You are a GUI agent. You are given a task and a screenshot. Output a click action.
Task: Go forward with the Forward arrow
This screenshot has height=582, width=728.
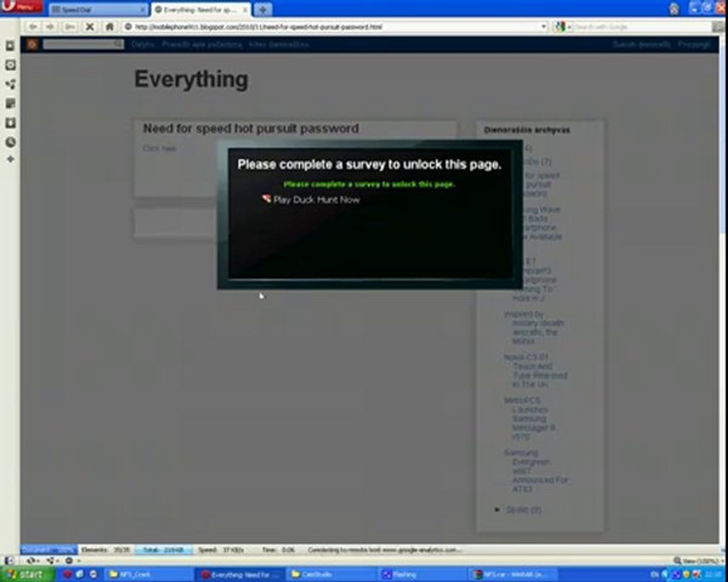click(50, 26)
